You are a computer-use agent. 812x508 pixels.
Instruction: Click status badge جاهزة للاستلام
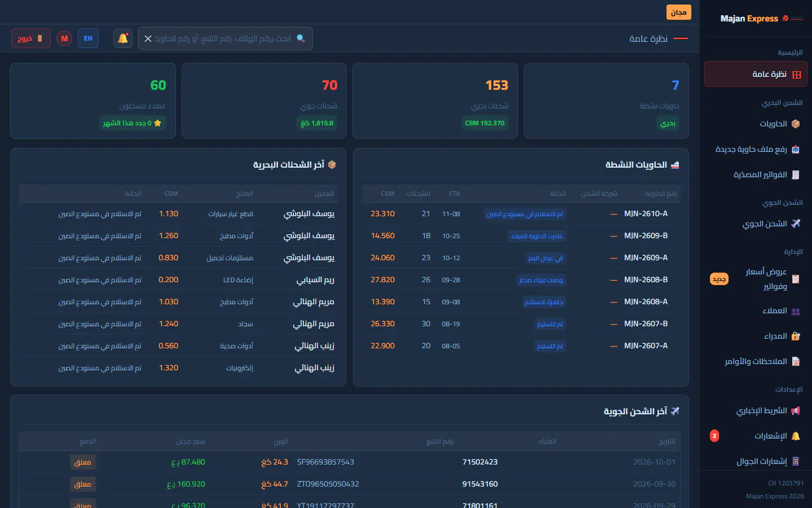tap(544, 302)
